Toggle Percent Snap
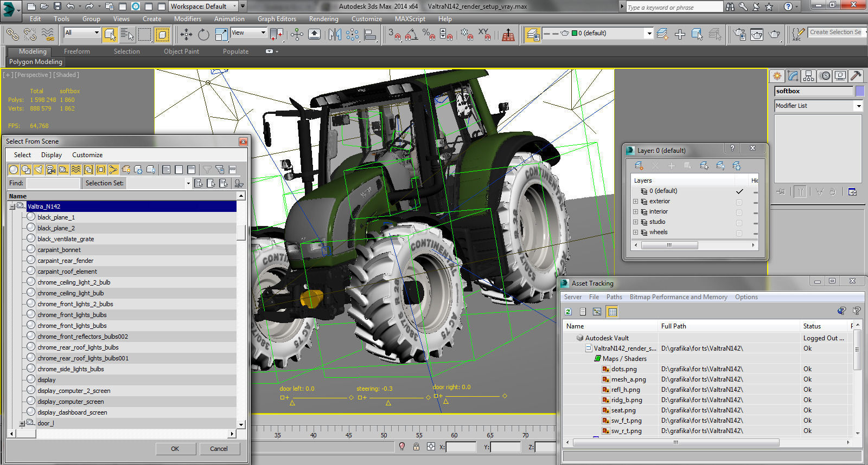This screenshot has width=868, height=465. click(x=429, y=35)
